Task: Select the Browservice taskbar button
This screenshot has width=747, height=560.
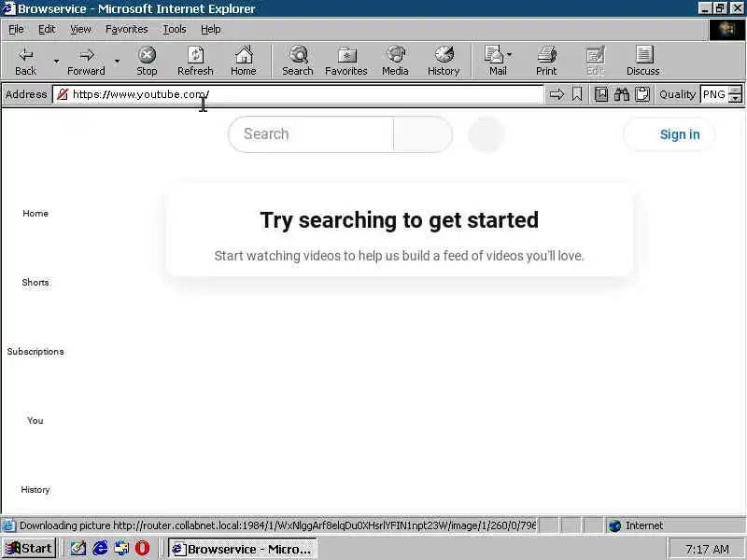Action: 243,549
